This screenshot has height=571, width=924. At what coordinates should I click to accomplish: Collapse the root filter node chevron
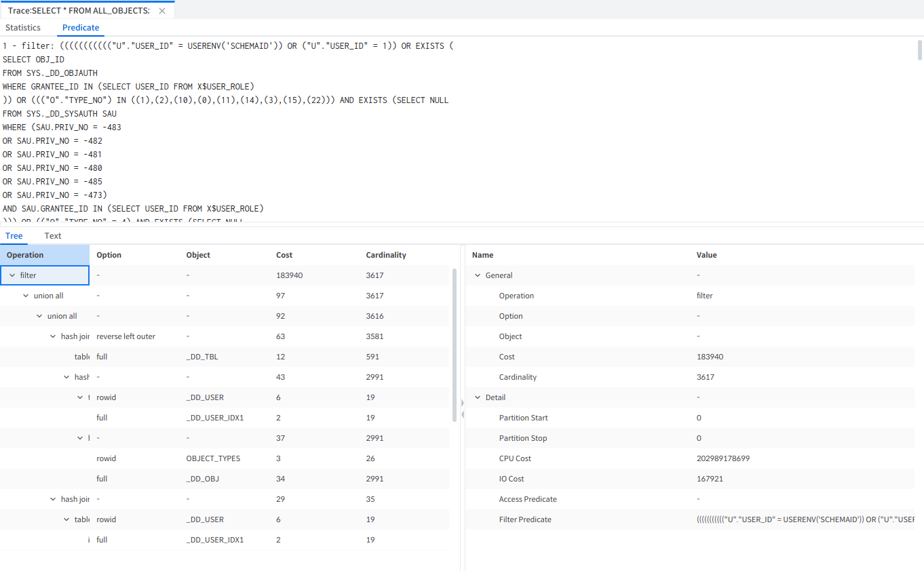tap(12, 275)
